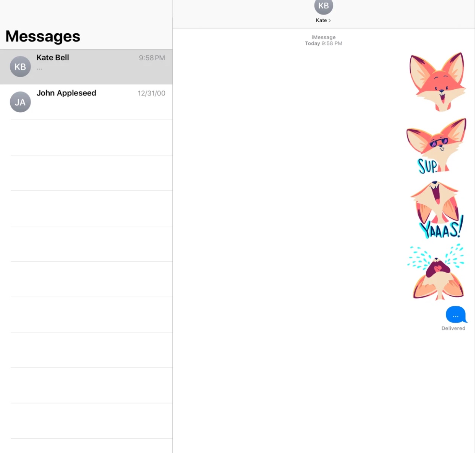Click the 12/31/00 date on John Appleseed row
The image size is (476, 453).
151,93
